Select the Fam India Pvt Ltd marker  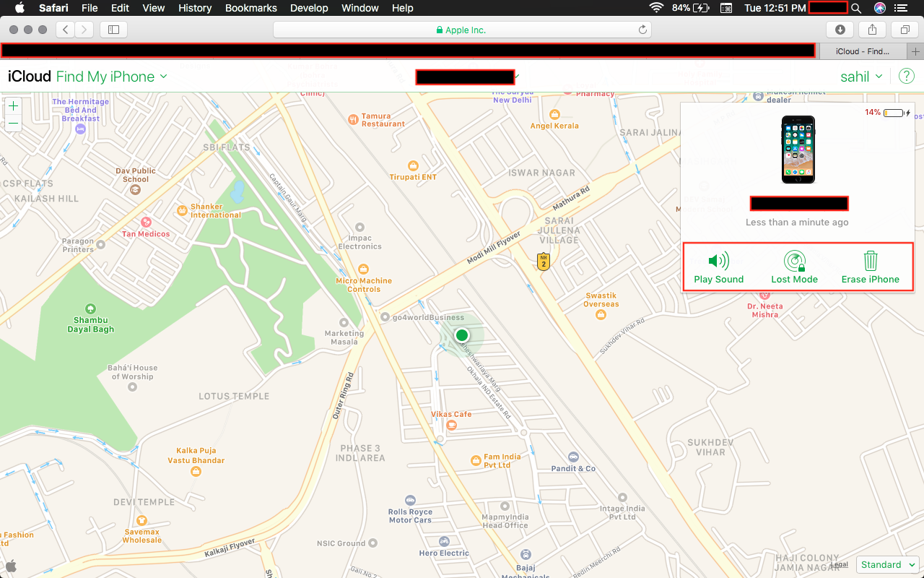[x=476, y=460]
